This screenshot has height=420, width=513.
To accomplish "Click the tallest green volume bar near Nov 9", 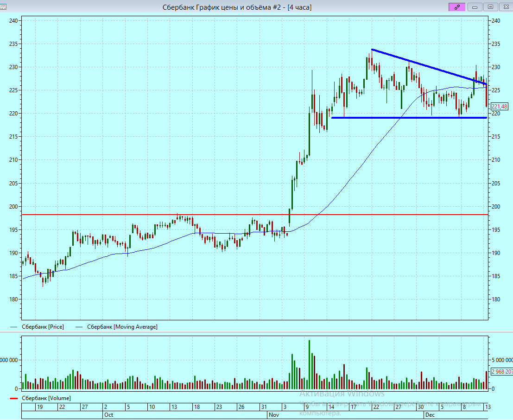I will click(309, 364).
